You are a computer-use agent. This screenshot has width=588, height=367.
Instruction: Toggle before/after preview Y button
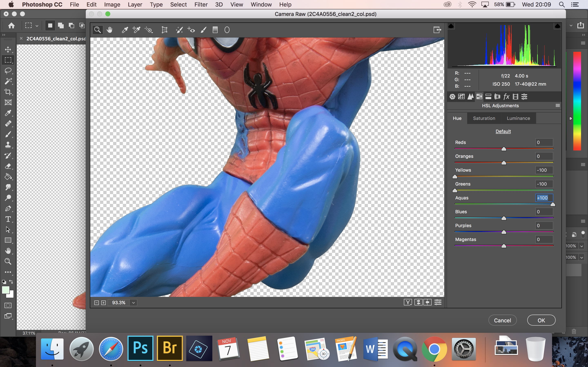pyautogui.click(x=408, y=302)
